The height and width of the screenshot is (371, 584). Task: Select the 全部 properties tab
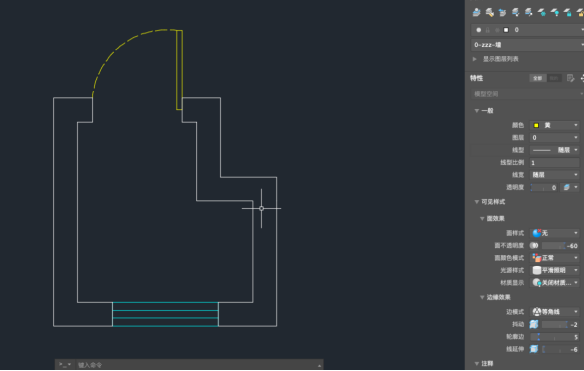pos(537,78)
